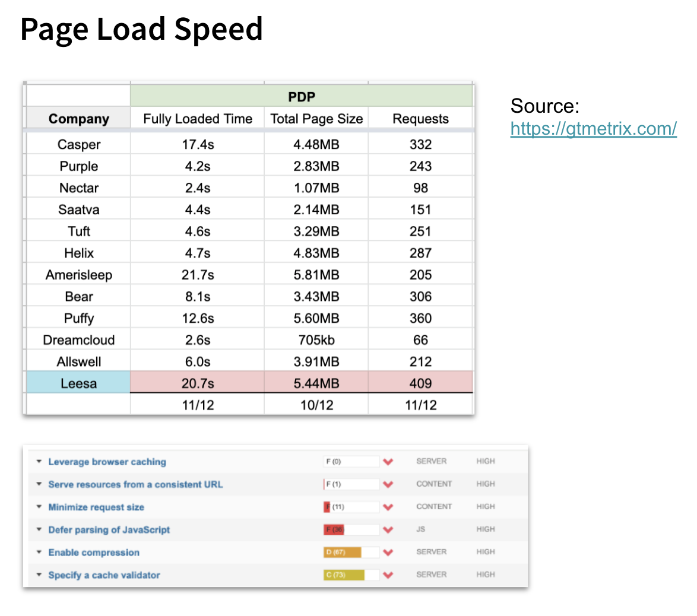Screen dimensions: 697x616
Task: Expand the Minimize request size triangle
Action: (39, 507)
